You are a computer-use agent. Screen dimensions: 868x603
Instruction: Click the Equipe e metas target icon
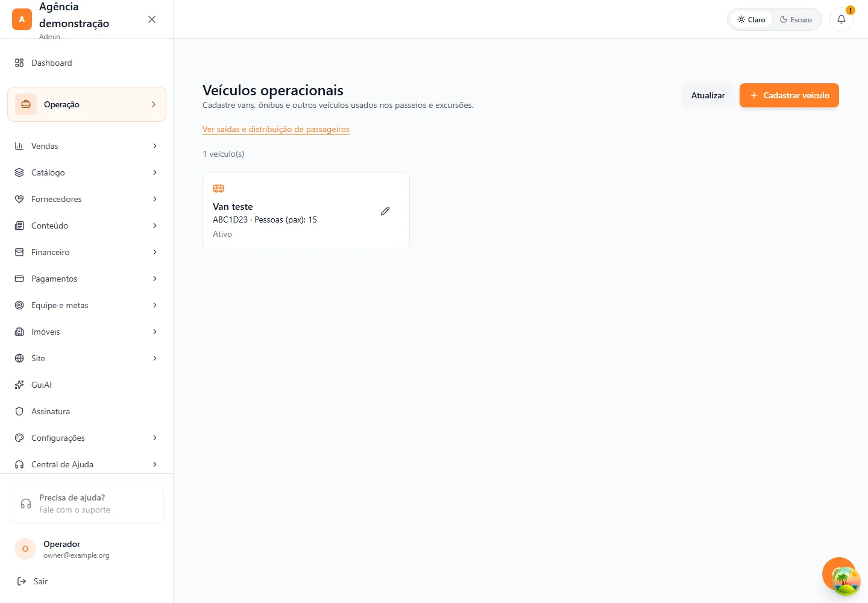coord(19,305)
